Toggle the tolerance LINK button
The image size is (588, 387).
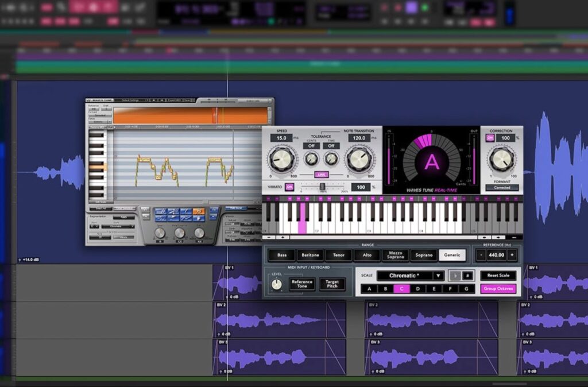click(322, 175)
